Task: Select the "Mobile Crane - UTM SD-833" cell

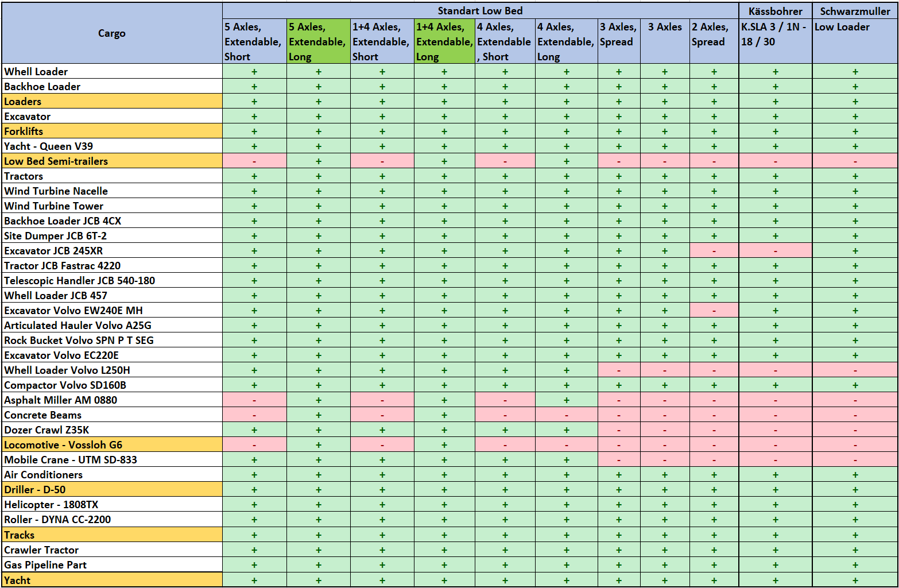Action: 112,460
